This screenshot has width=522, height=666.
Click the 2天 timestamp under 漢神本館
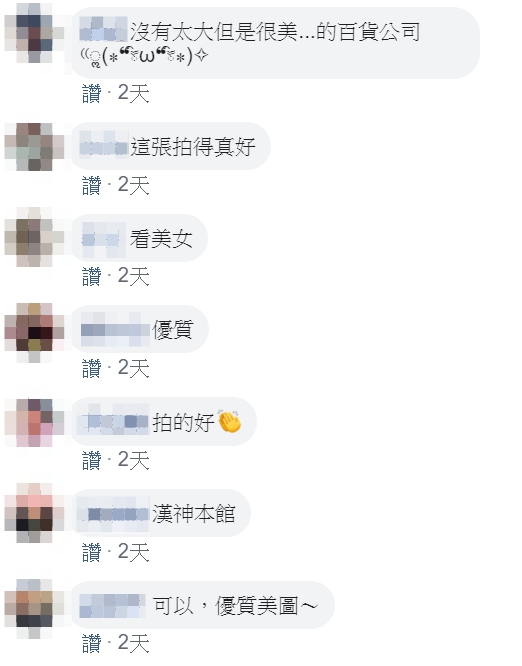pyautogui.click(x=133, y=552)
